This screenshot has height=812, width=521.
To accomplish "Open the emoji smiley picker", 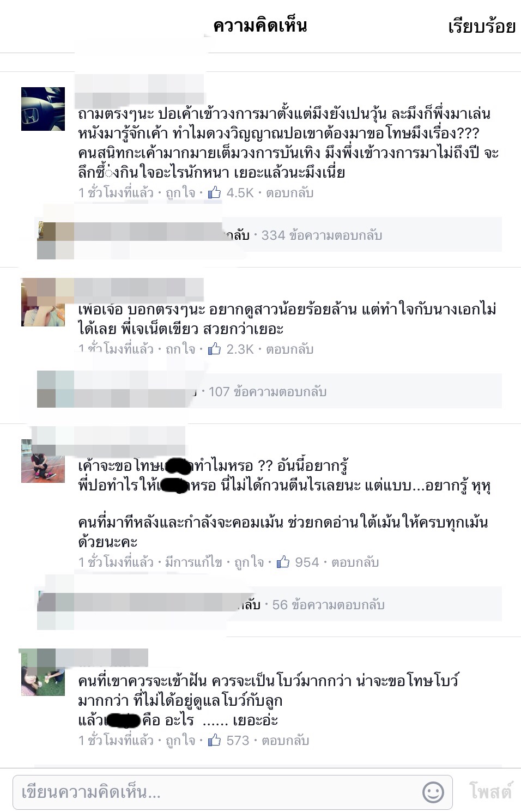I will [433, 792].
